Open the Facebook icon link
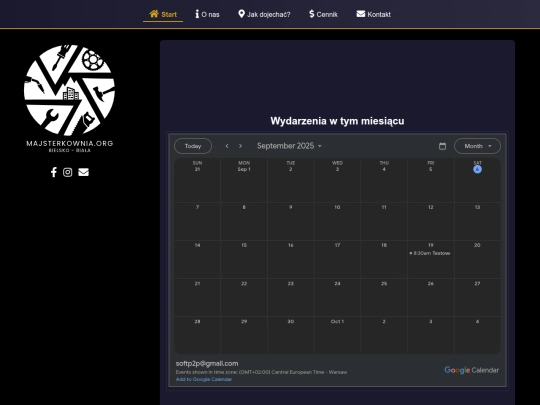The height and width of the screenshot is (405, 540). (x=54, y=172)
